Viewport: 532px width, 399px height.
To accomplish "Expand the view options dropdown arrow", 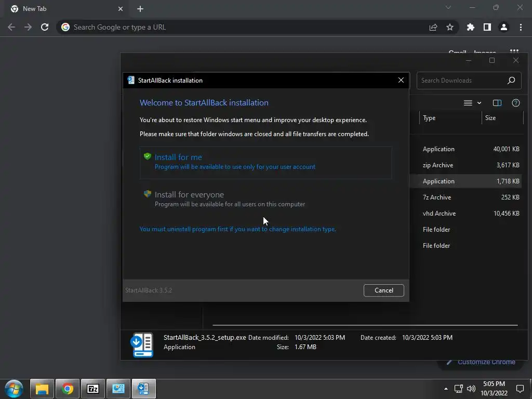I will (x=479, y=103).
